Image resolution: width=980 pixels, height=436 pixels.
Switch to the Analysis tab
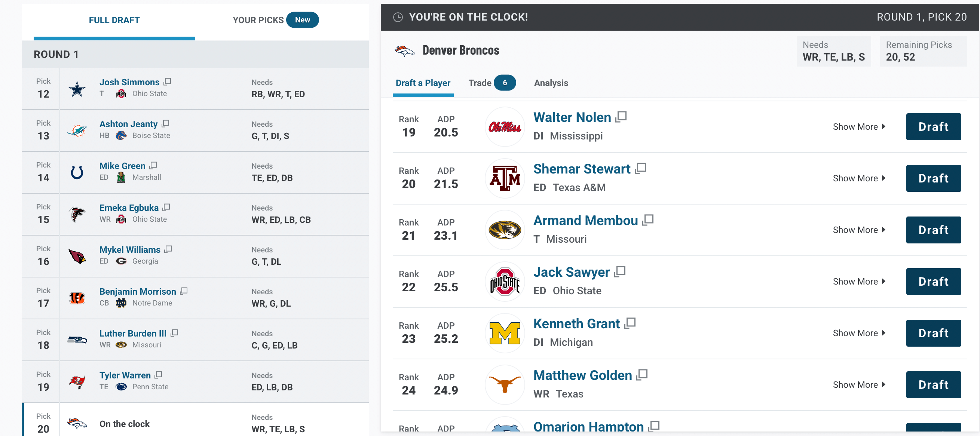[x=551, y=83]
